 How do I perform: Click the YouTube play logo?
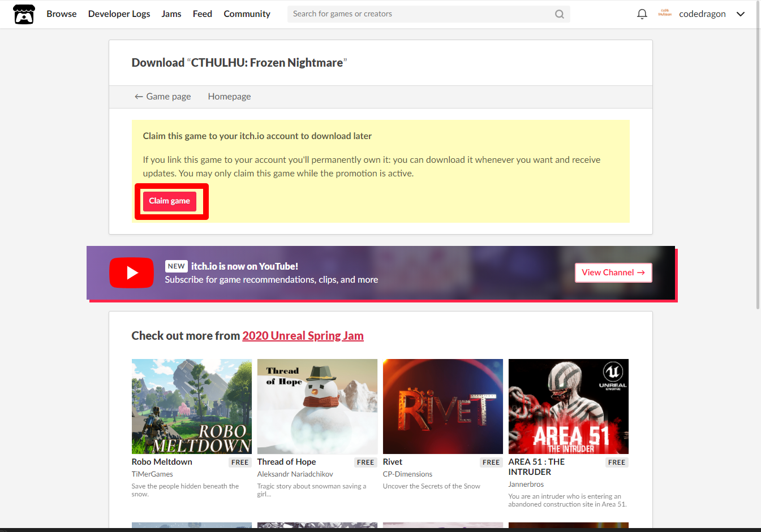tap(131, 273)
